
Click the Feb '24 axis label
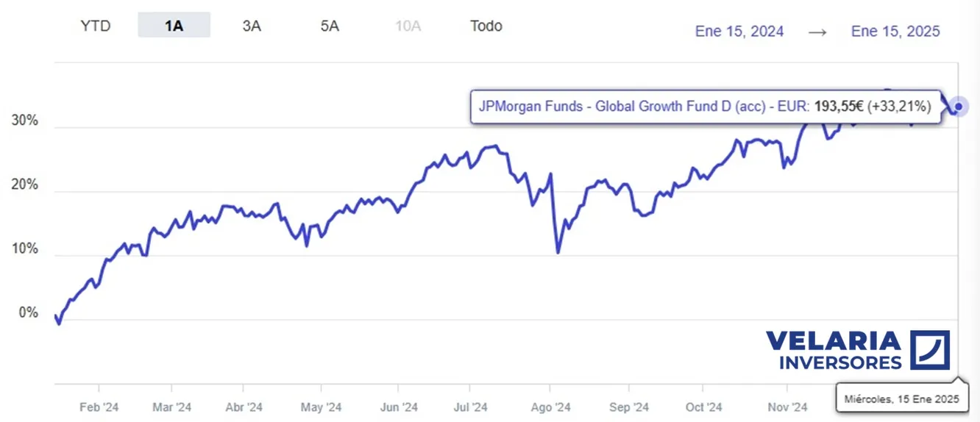coord(99,407)
